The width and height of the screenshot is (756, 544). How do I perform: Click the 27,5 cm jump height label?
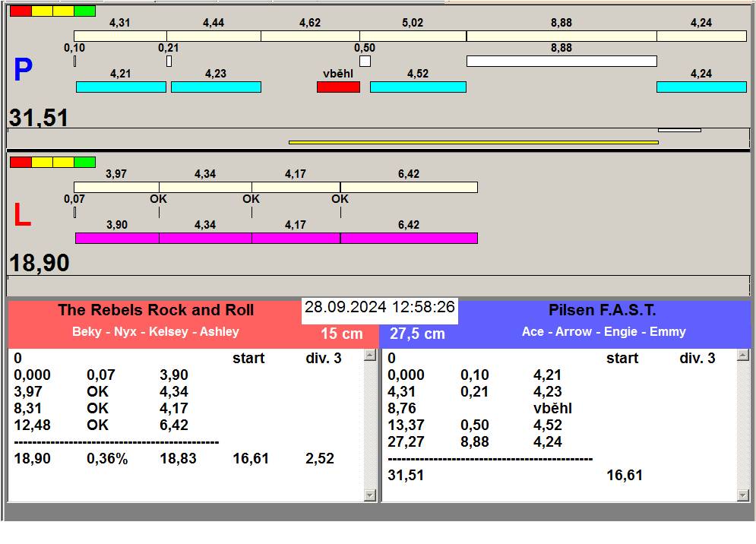pos(417,334)
